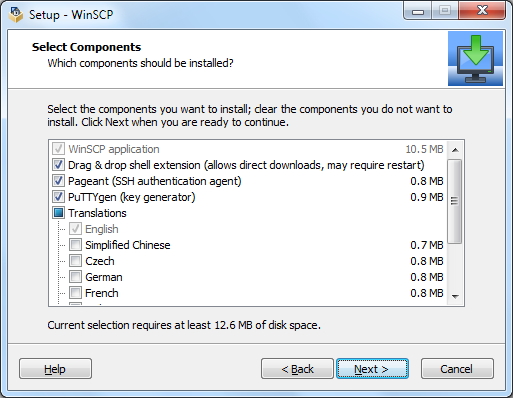This screenshot has height=398, width=513.
Task: Enable German translation checkbox
Action: [75, 277]
